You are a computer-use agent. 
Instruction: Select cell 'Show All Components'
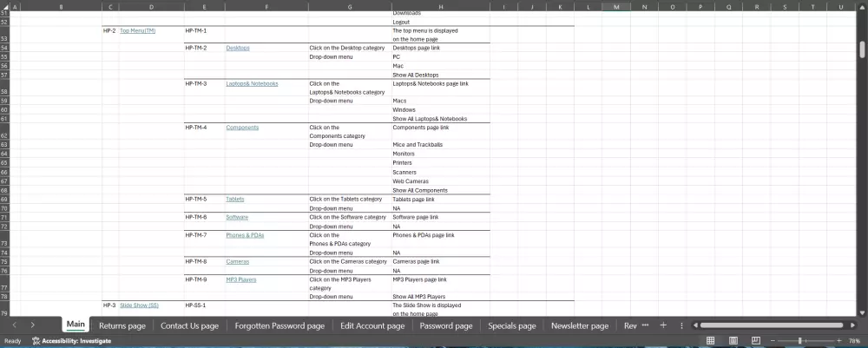[441, 190]
